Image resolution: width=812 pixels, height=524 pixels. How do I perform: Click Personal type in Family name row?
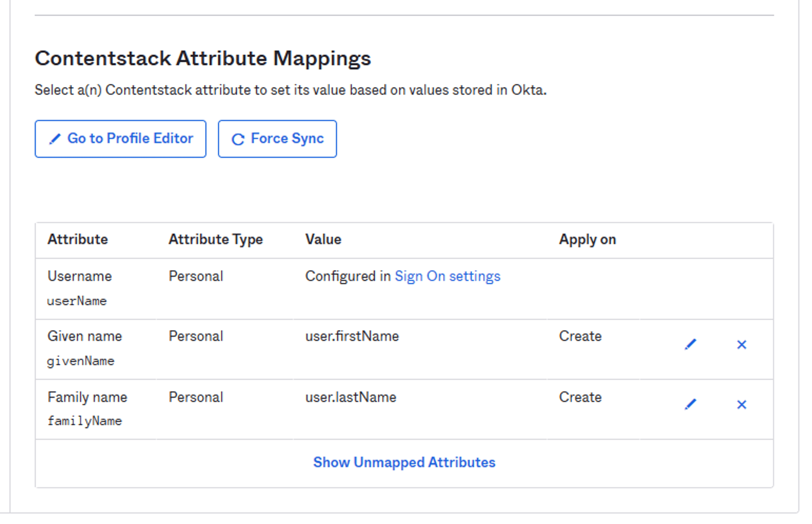click(x=196, y=397)
